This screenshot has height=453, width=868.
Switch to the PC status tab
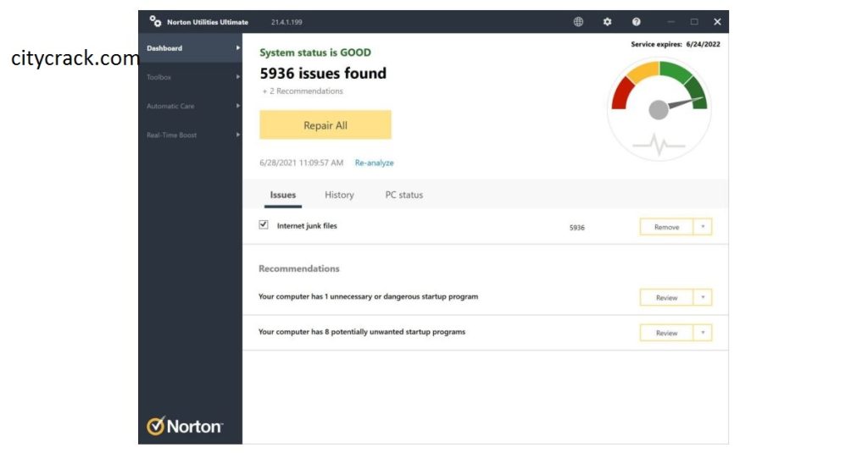pyautogui.click(x=404, y=195)
